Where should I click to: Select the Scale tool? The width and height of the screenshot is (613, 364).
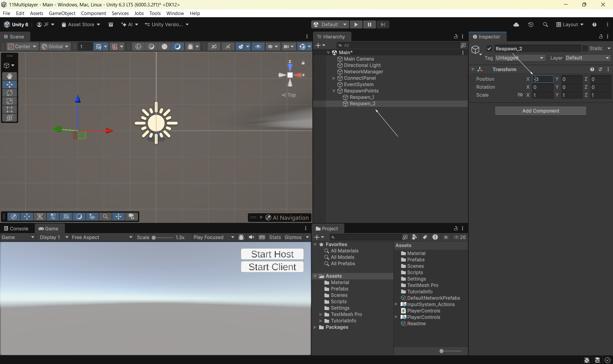click(10, 101)
